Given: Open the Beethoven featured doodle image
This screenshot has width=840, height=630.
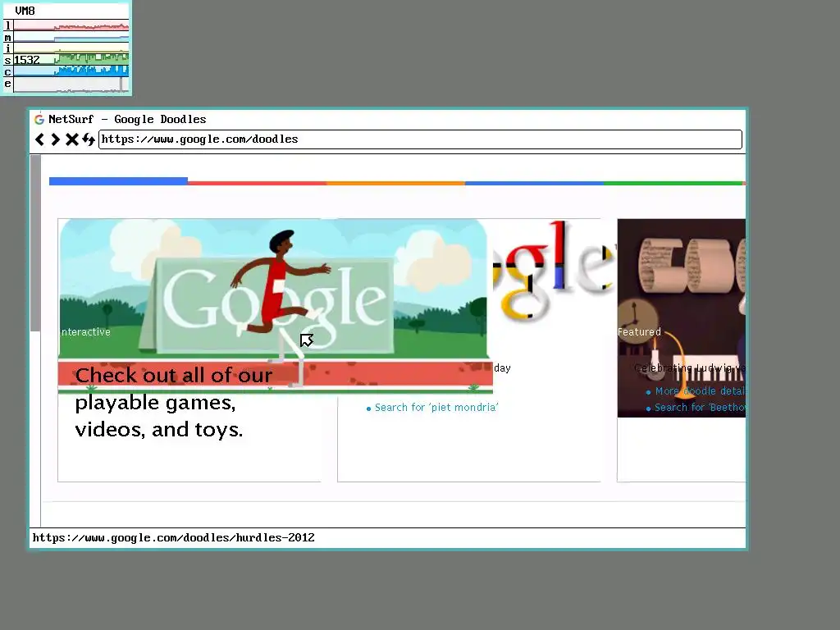Looking at the screenshot, I should tap(682, 317).
